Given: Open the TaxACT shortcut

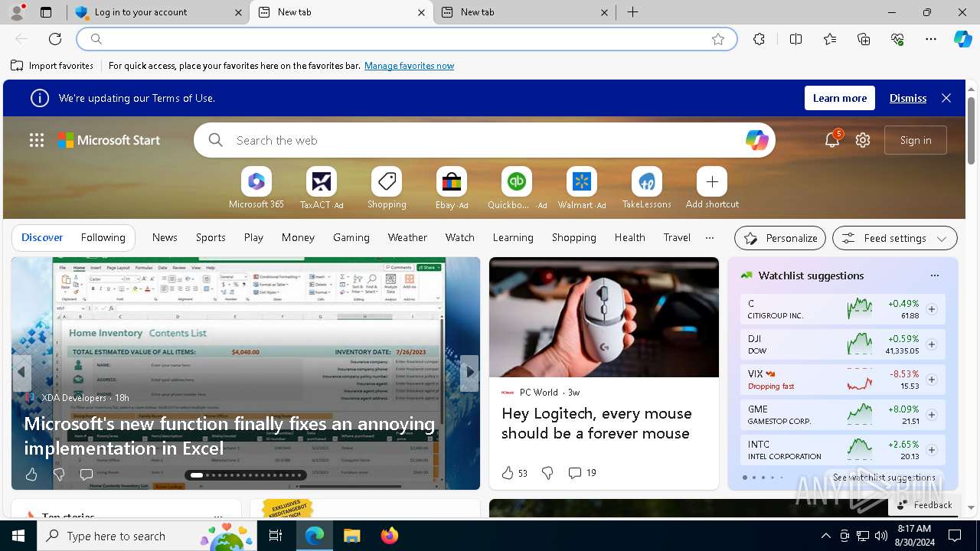Looking at the screenshot, I should coord(322,187).
